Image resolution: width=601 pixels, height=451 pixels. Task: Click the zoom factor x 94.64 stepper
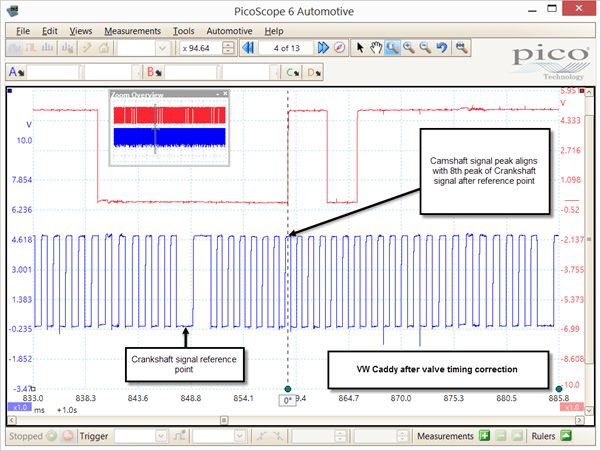click(228, 48)
